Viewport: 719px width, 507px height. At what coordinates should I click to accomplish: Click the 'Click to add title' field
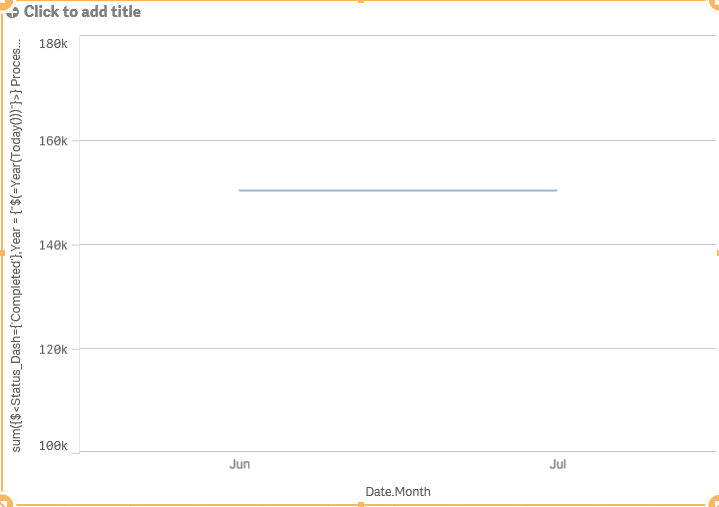pyautogui.click(x=82, y=12)
